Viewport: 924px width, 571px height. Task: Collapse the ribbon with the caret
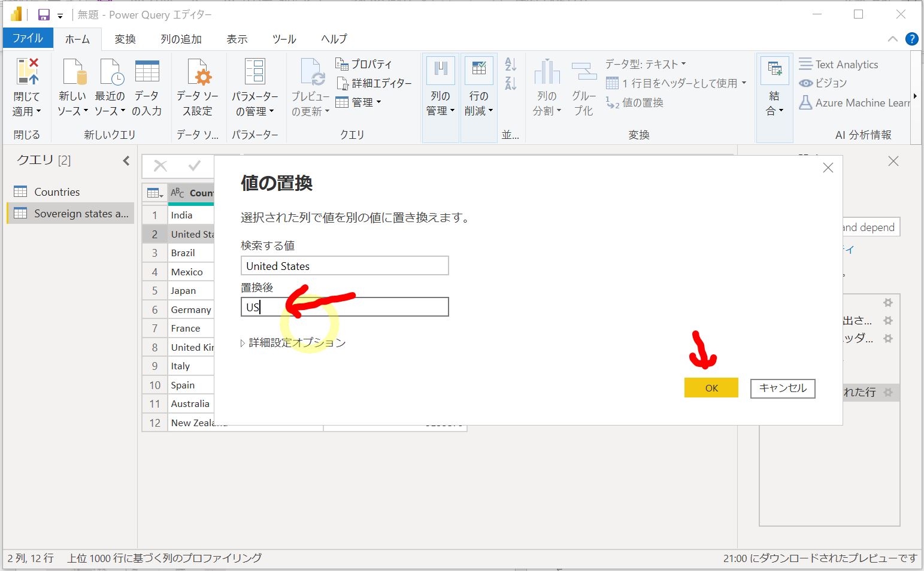click(892, 39)
